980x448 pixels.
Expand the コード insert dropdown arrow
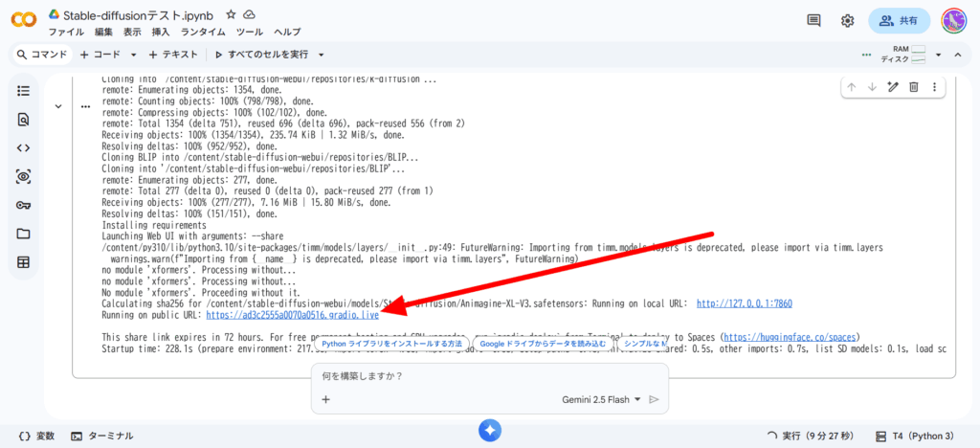[x=134, y=55]
